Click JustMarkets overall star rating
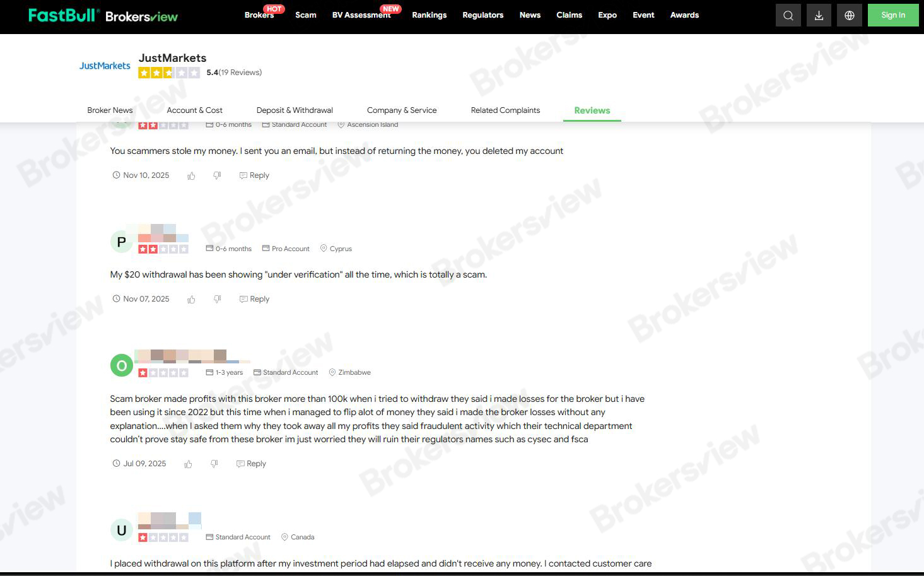The height and width of the screenshot is (576, 924). 169,73
